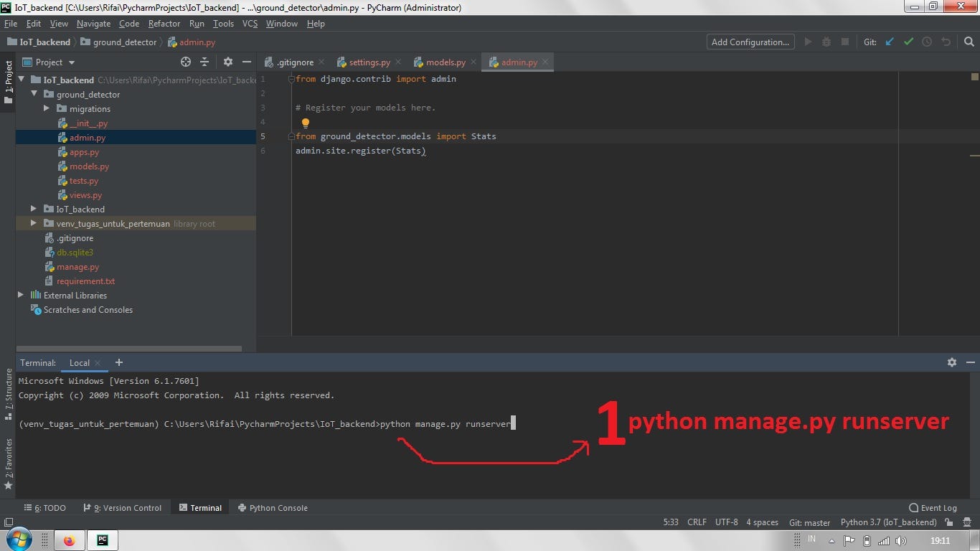The width and height of the screenshot is (980, 551).
Task: Click the Git revert arrow icon
Action: (946, 42)
